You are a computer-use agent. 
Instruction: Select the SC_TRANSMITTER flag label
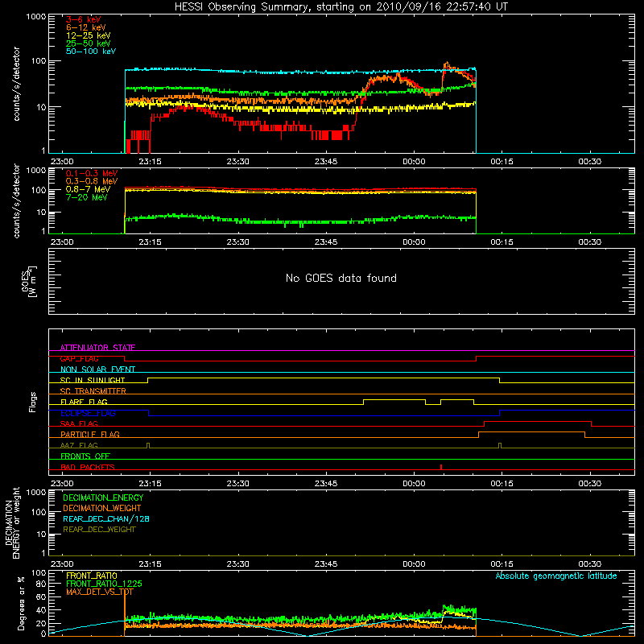(93, 391)
